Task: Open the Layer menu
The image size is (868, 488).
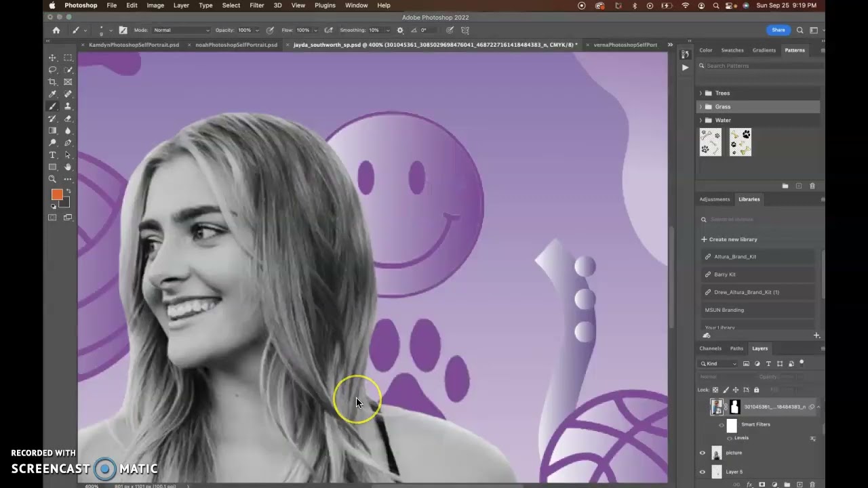Action: [x=181, y=5]
